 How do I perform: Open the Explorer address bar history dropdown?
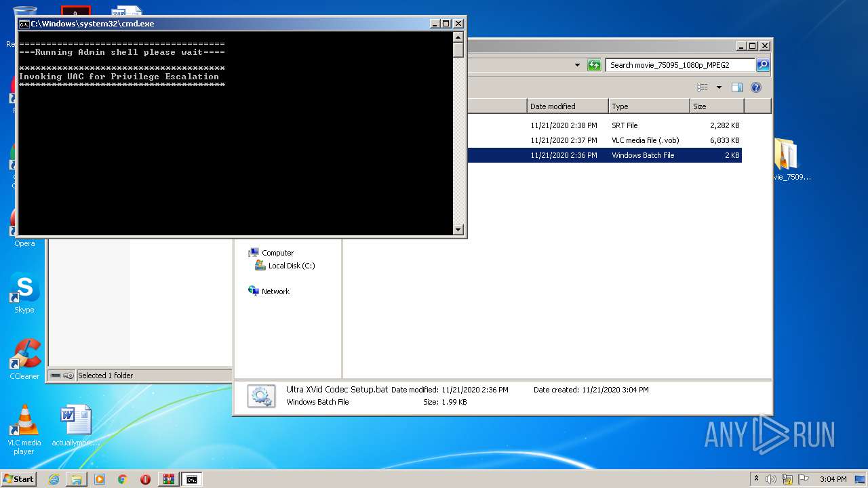point(577,65)
